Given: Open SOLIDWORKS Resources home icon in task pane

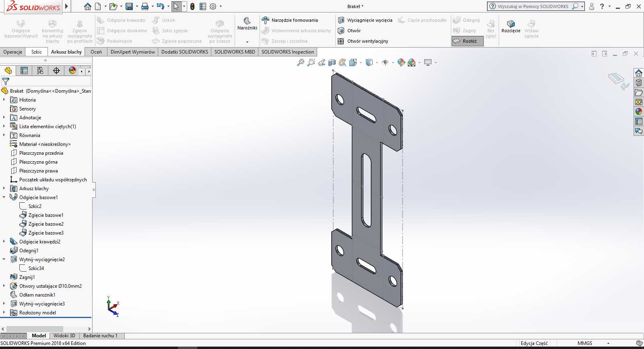Looking at the screenshot, I should click(639, 73).
